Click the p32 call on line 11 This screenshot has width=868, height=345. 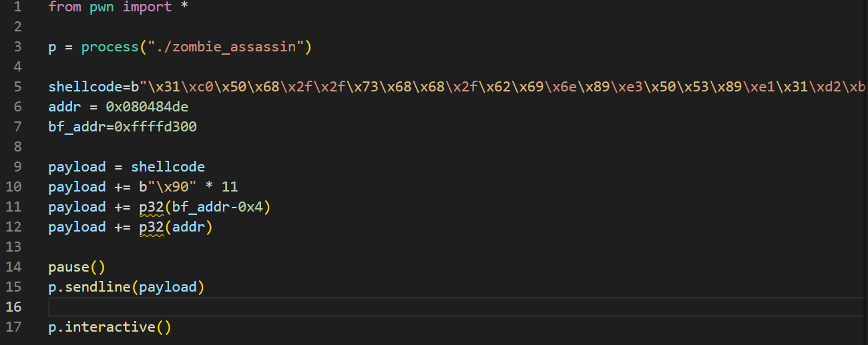tap(151, 207)
